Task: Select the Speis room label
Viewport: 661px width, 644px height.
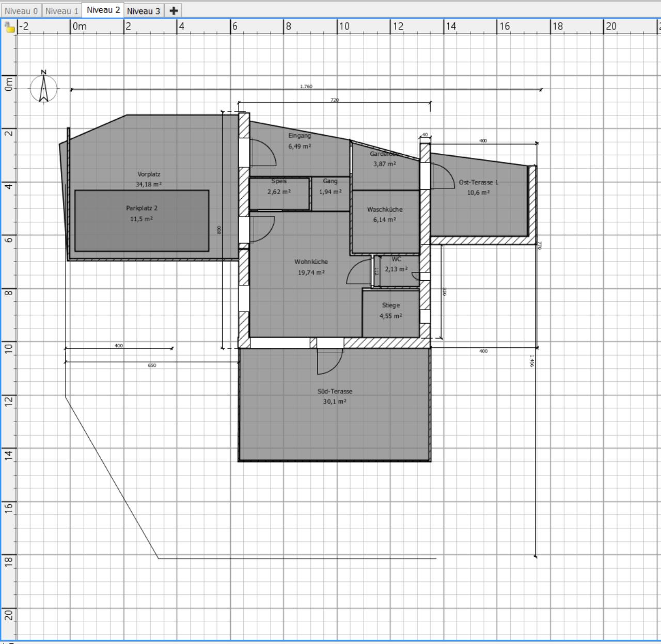Action: point(279,181)
